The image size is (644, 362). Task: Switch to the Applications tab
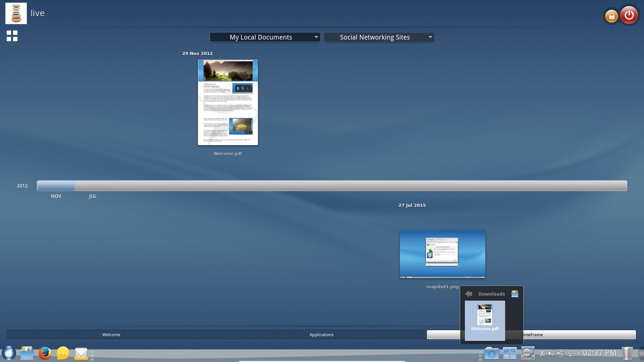point(321,335)
